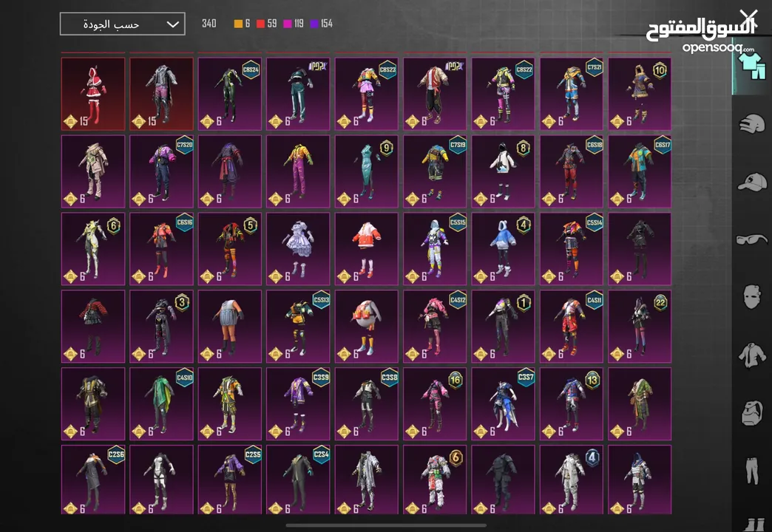Select the C3S9 outfit
Image resolution: width=772 pixels, height=532 pixels.
click(298, 403)
